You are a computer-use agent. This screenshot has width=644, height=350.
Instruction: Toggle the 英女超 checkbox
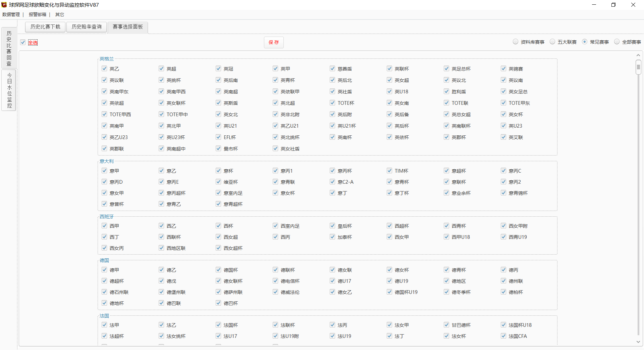tap(389, 80)
